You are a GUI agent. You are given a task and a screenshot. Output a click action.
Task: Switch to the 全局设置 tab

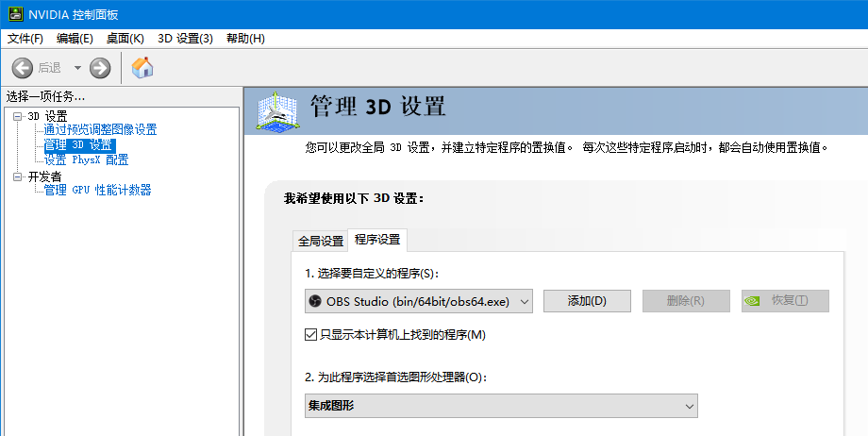(x=321, y=241)
